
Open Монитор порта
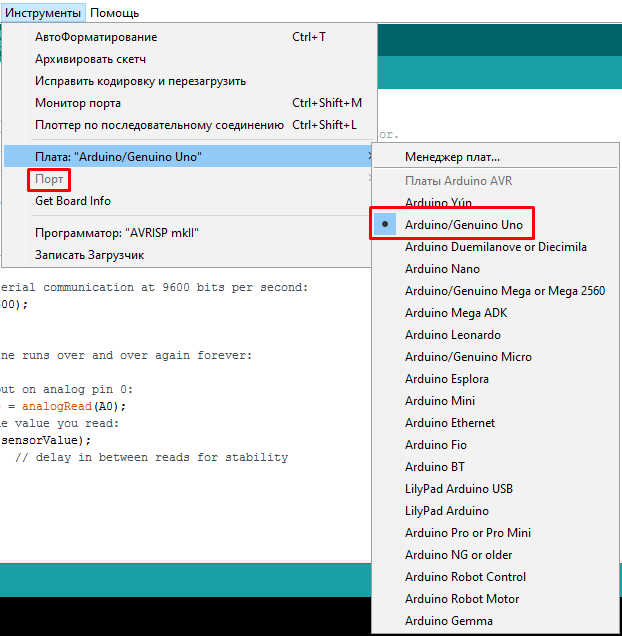tap(189, 103)
